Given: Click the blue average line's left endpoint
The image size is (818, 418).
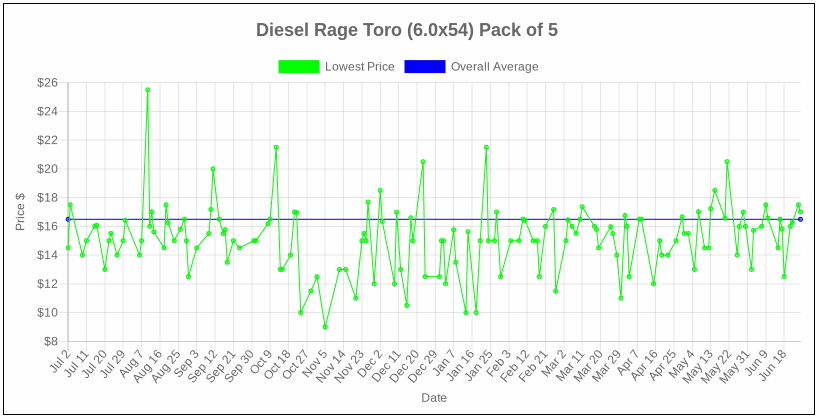Looking at the screenshot, I should pos(68,219).
